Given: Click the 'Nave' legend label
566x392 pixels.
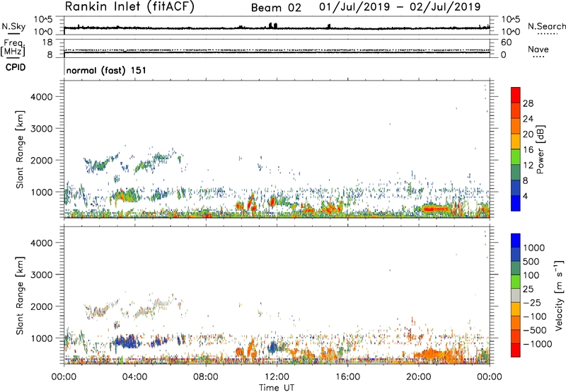Looking at the screenshot, I should [x=538, y=50].
